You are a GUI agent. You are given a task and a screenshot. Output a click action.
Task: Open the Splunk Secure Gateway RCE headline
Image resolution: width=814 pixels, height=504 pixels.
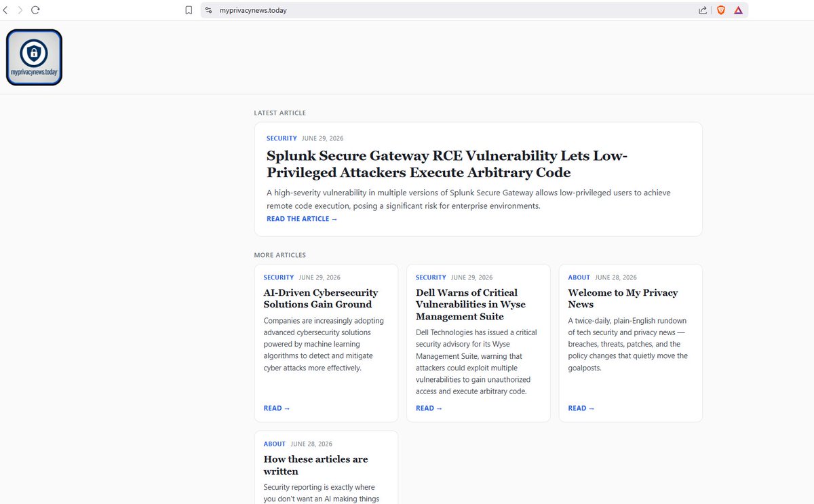[447, 164]
